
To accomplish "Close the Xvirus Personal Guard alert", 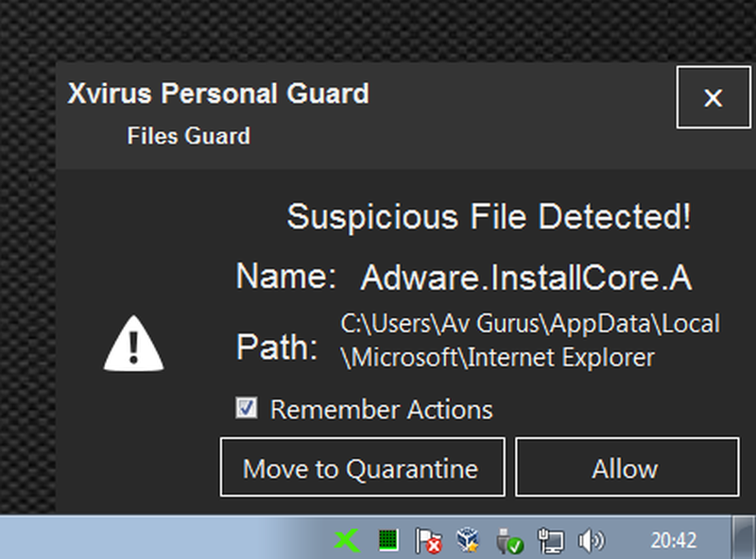I will point(713,97).
